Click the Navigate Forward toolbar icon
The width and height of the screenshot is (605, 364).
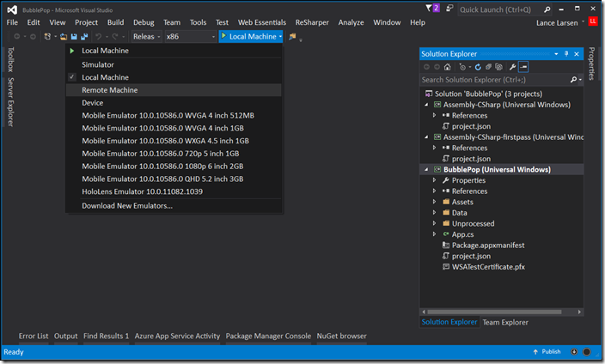point(33,37)
